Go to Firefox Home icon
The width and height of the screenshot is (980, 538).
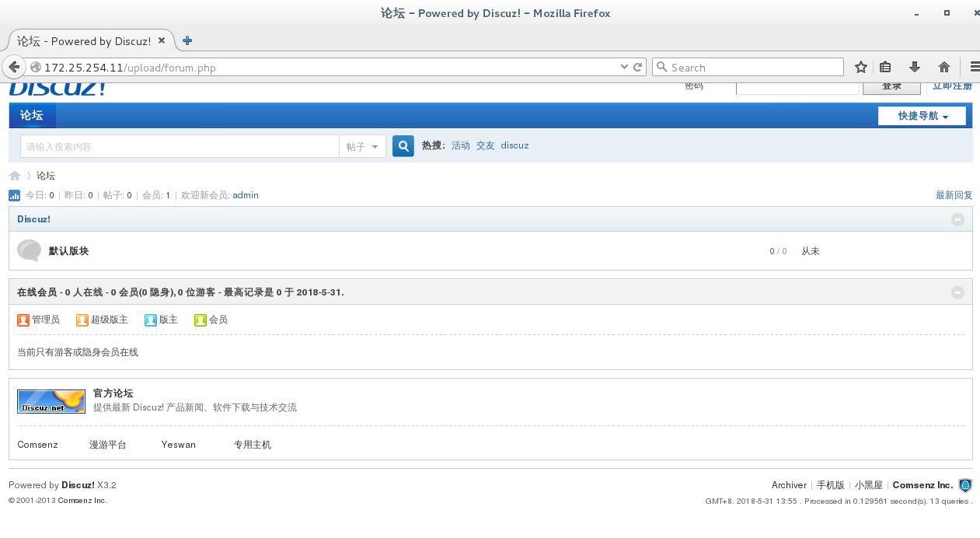pyautogui.click(x=944, y=67)
